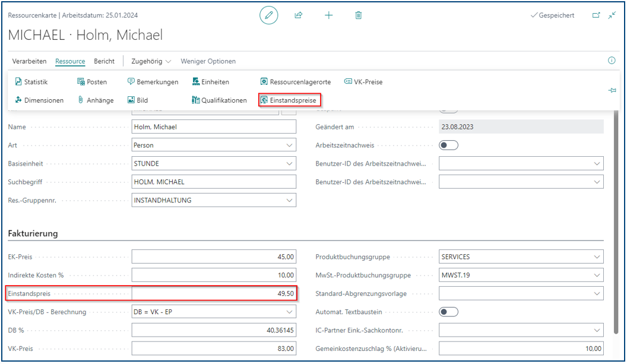Expand MwSt.-Produktbuchungsgruppe dropdown
The width and height of the screenshot is (627, 364).
597,275
